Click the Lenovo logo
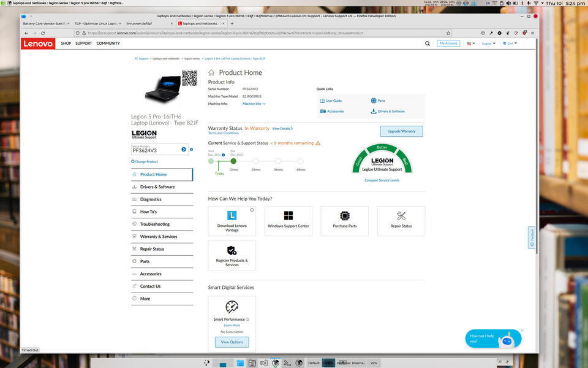 pos(38,44)
